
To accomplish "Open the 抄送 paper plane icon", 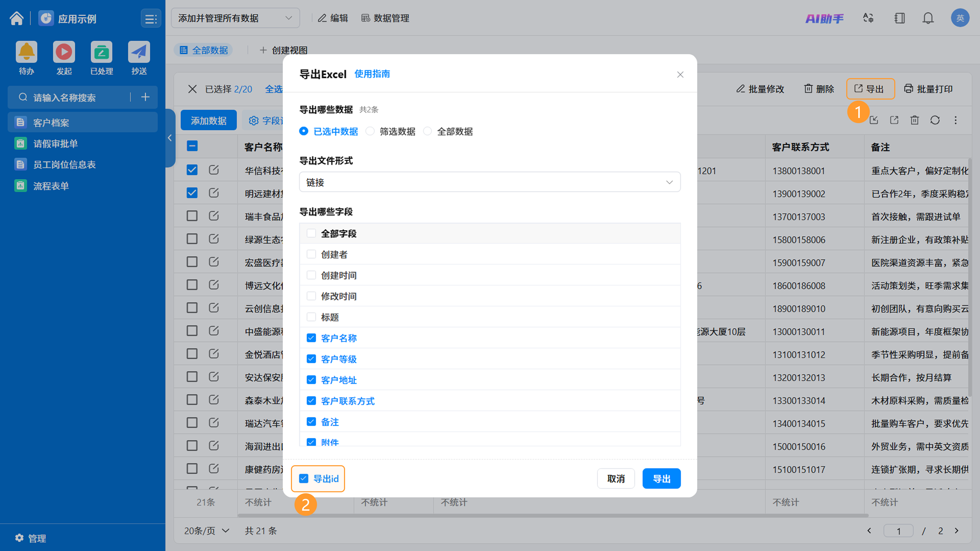I will click(139, 52).
